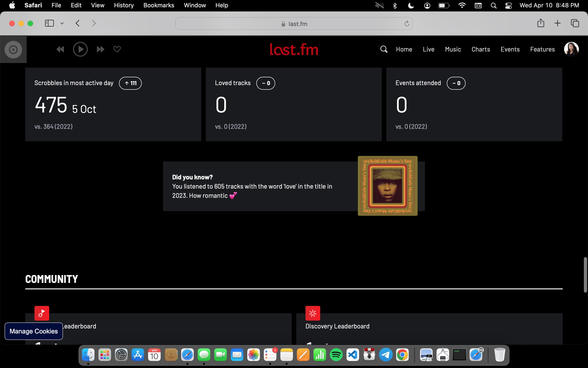588x368 pixels.
Task: Open the Safari menu
Action: (33, 5)
